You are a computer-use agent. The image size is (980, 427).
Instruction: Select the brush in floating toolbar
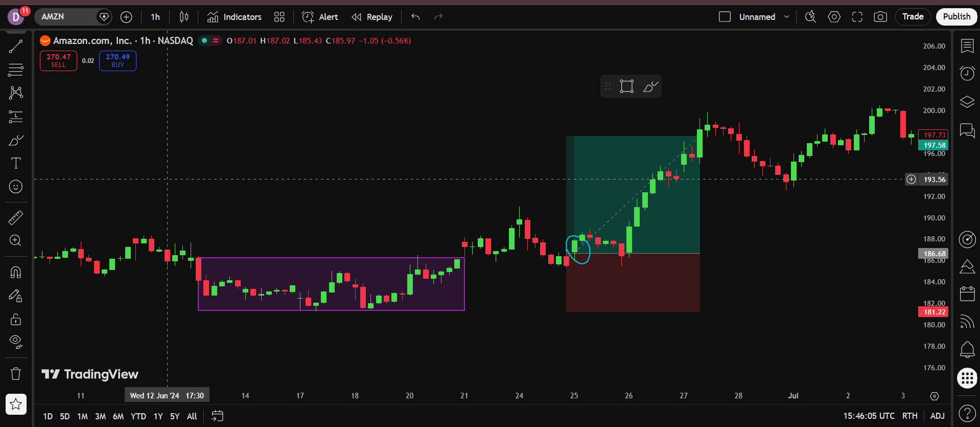(x=650, y=86)
